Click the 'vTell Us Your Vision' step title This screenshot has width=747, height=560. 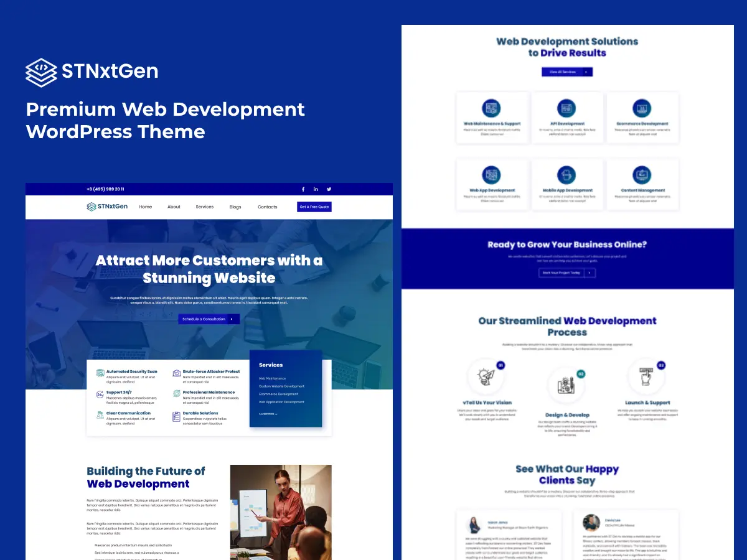coord(487,403)
